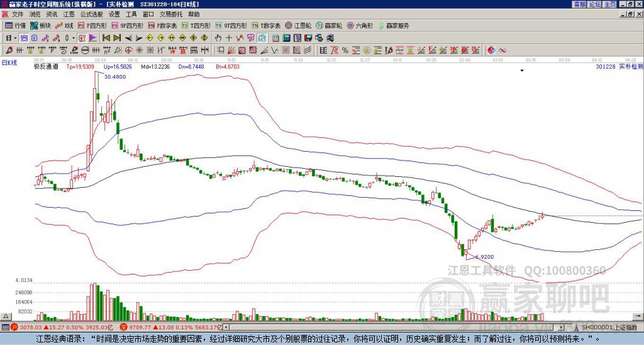
Task: Open the 行情 market quotes view
Action: click(x=15, y=25)
